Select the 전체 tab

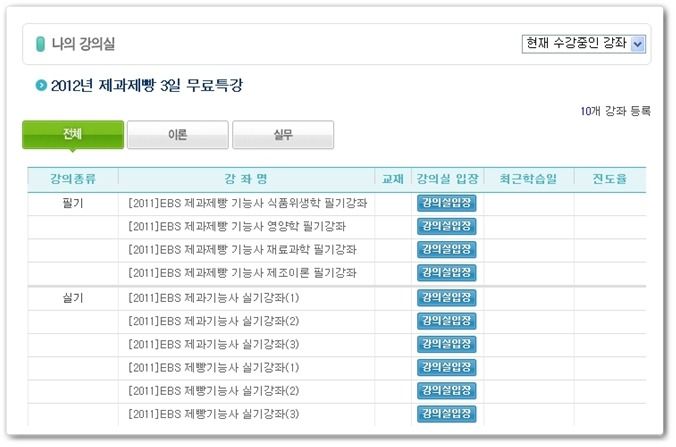(x=73, y=134)
